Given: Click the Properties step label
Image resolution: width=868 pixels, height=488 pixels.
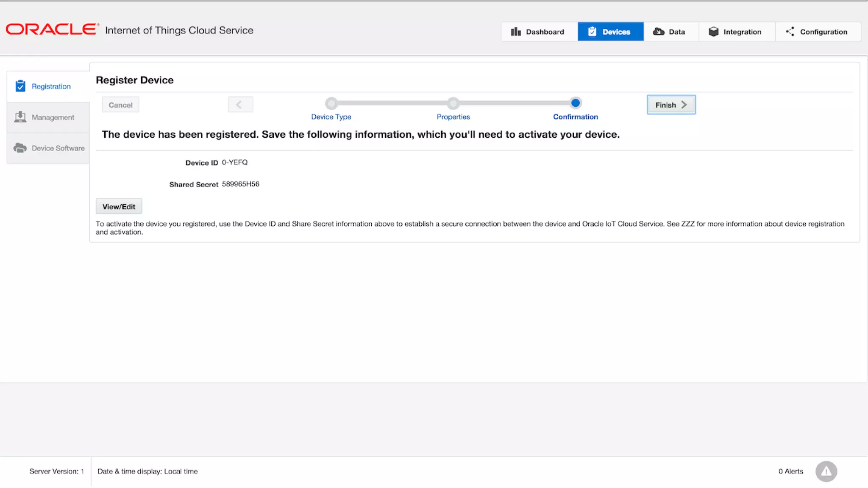Looking at the screenshot, I should click(453, 117).
